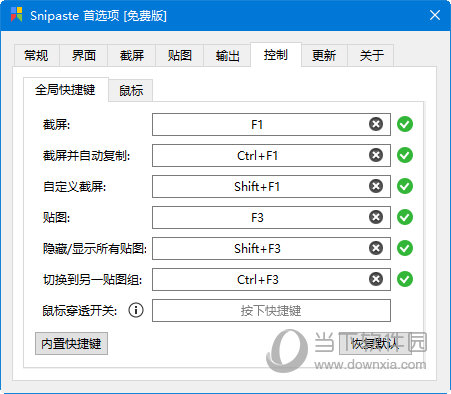The height and width of the screenshot is (394, 451).
Task: Switch to the 鼠标 sub-tab
Action: pyautogui.click(x=131, y=91)
